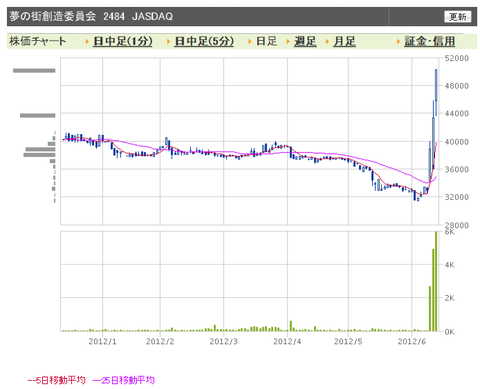Switch to the 月足 monthly chart
This screenshot has height=389, width=480.
pyautogui.click(x=344, y=41)
